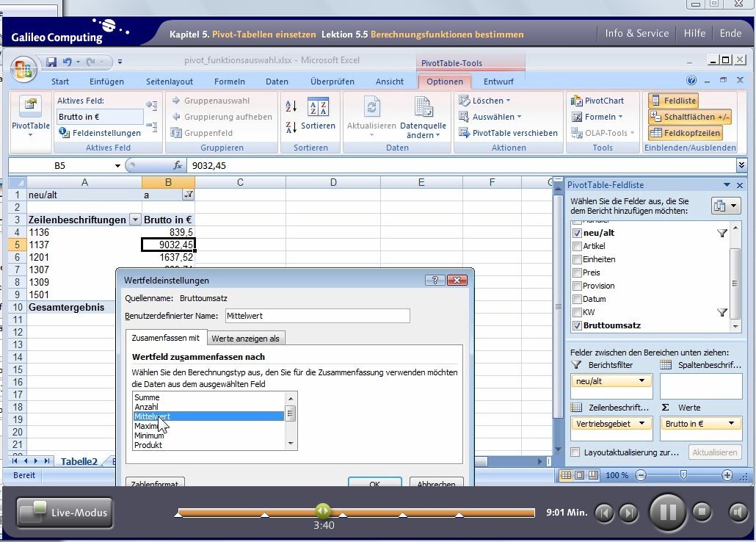Open the Sortieren dialog

click(x=318, y=115)
